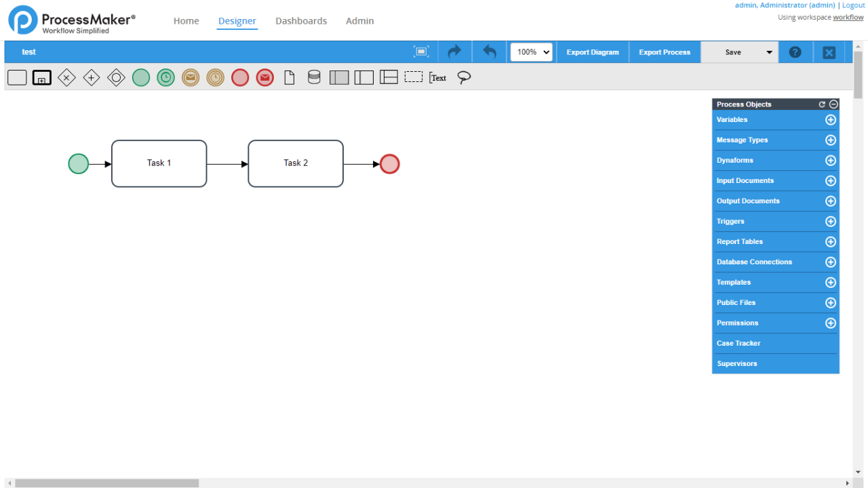
Task: Add a new Database Connection with plus
Action: pos(831,262)
